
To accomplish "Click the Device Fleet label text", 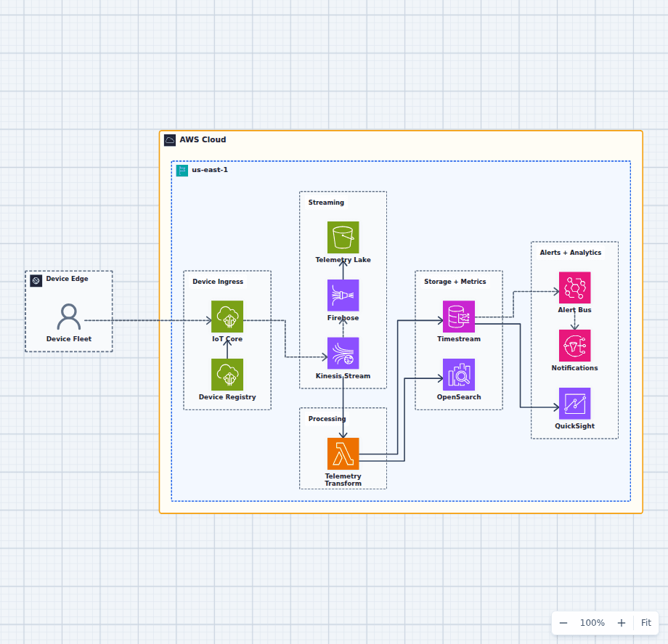I will point(68,338).
